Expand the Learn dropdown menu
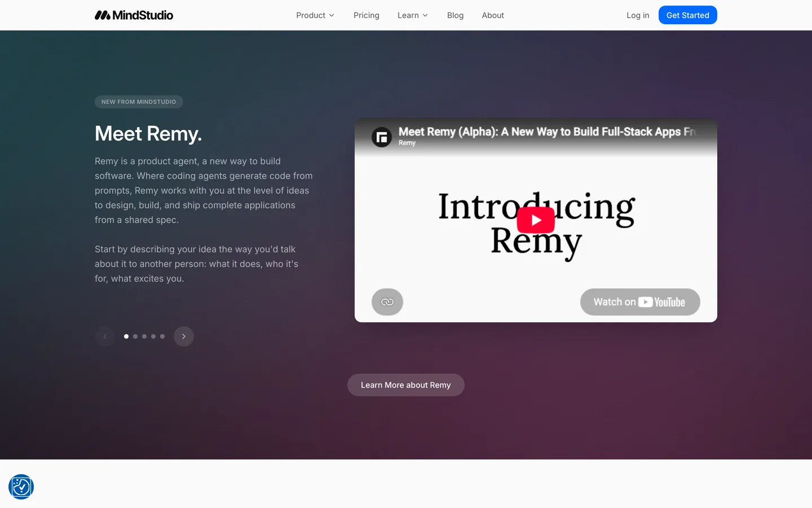Screen dimensions: 812x508 point(413,15)
